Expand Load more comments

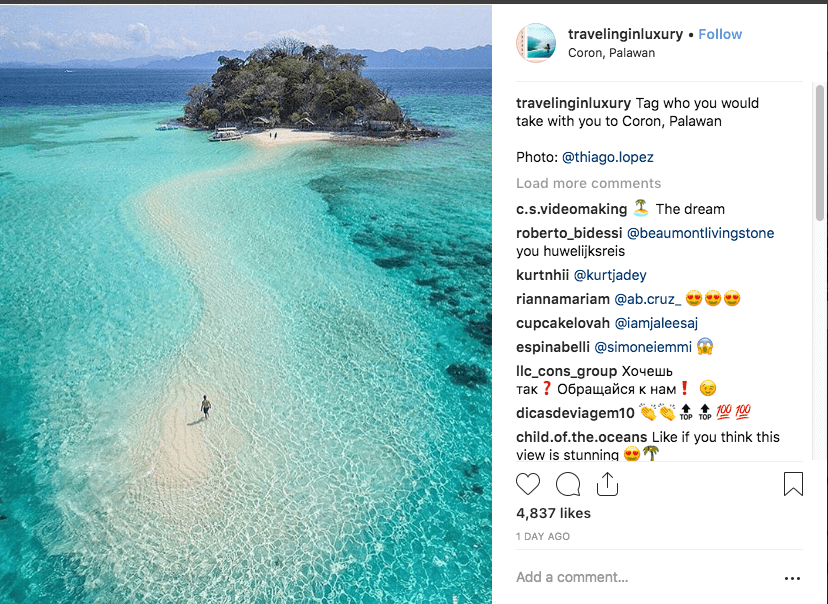coord(588,183)
